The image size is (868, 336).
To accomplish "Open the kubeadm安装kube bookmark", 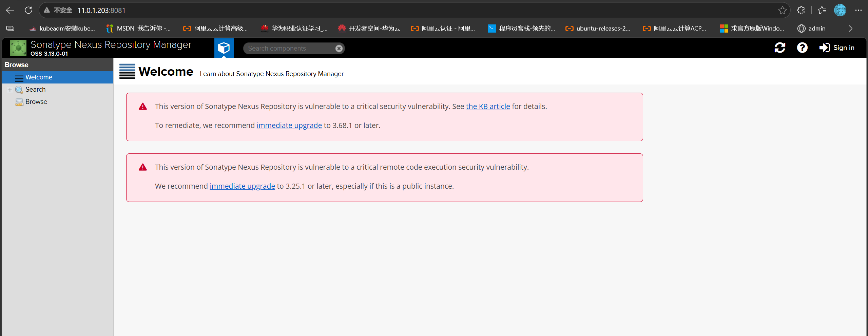I will coord(62,29).
